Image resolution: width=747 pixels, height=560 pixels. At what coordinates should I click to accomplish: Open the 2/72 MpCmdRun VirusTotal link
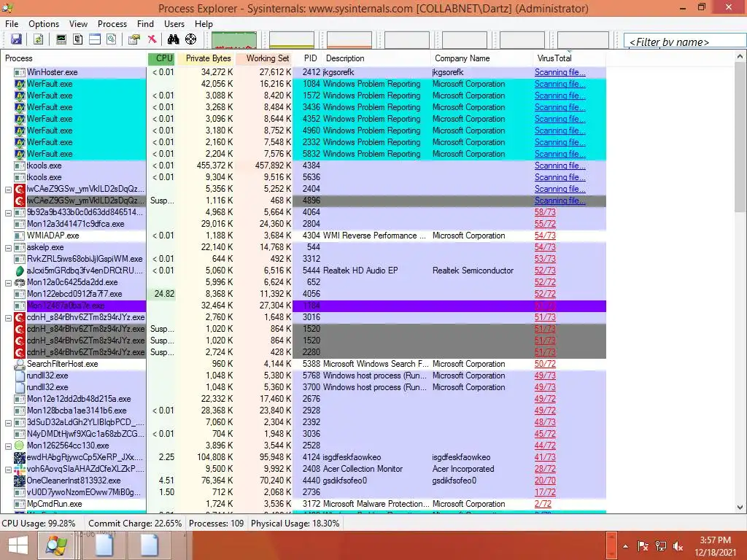click(x=543, y=504)
